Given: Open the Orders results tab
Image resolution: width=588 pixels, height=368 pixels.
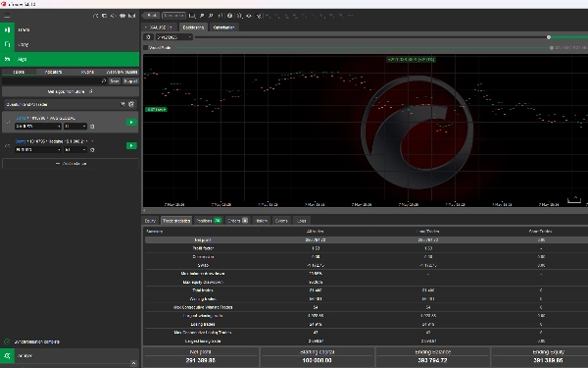Looking at the screenshot, I should coord(238,221).
